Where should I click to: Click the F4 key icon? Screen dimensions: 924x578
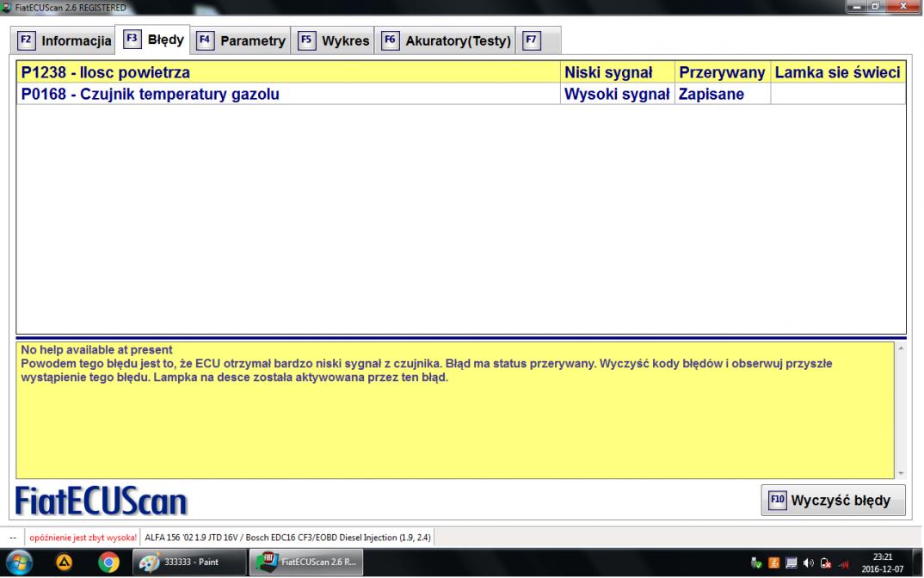tap(205, 40)
